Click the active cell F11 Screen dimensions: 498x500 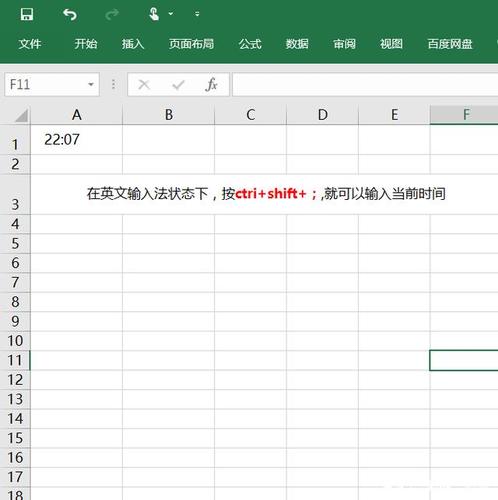464,360
